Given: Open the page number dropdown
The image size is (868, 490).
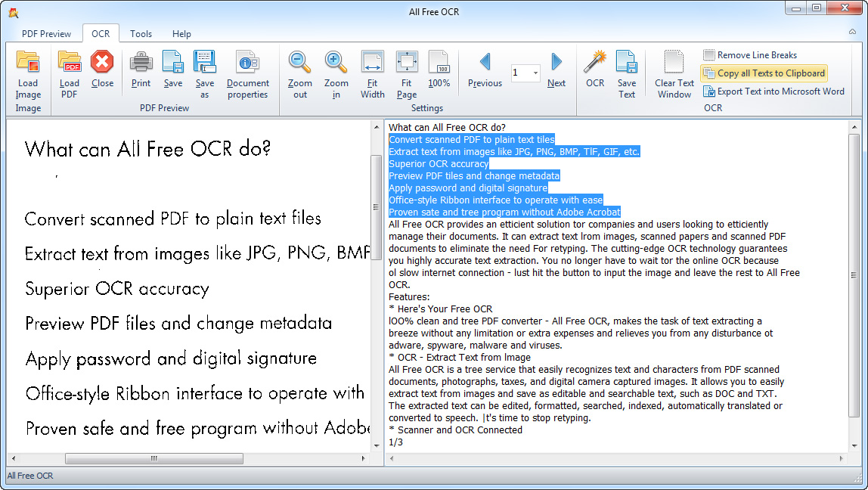Looking at the screenshot, I should pos(535,73).
